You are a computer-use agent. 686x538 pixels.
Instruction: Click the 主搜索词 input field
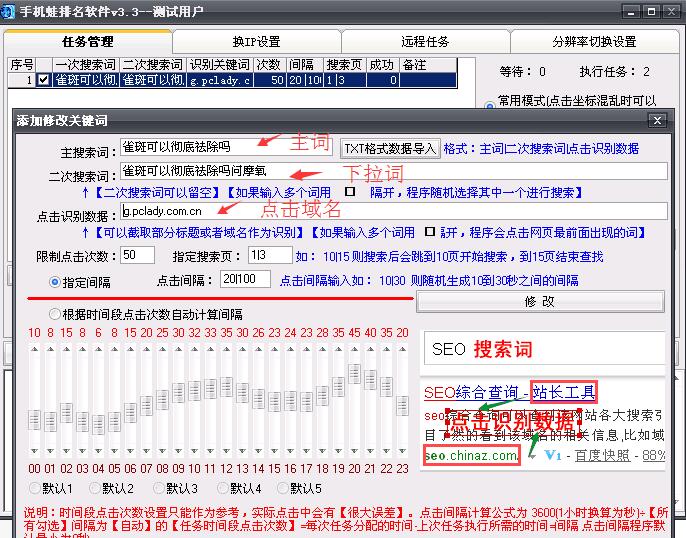tap(227, 147)
